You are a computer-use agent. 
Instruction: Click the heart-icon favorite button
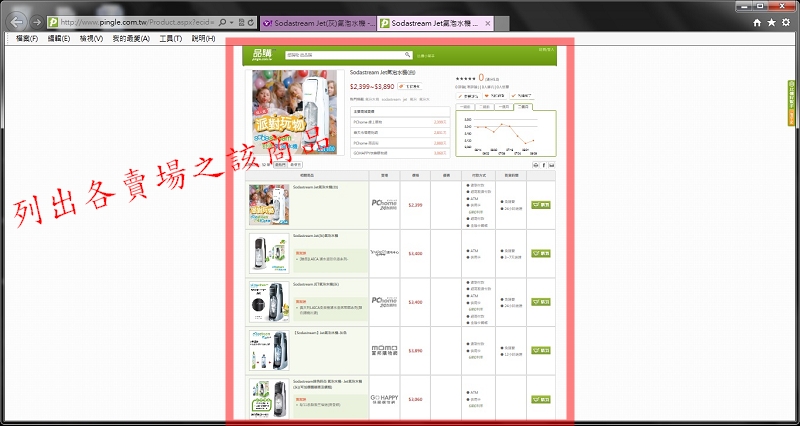[x=494, y=95]
